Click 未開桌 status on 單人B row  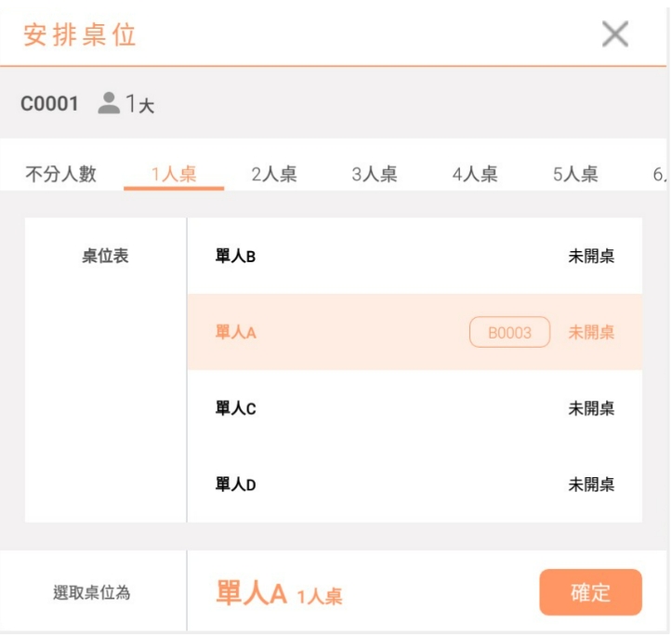click(x=591, y=257)
